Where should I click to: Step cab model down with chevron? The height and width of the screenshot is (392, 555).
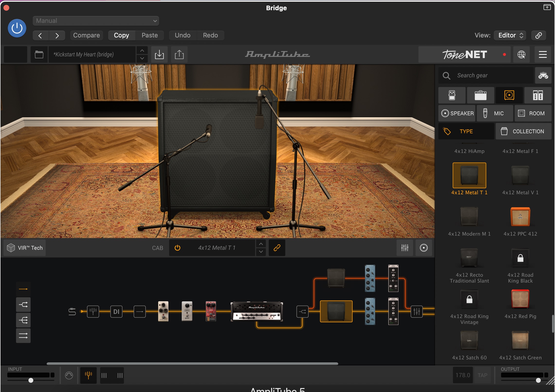click(x=261, y=252)
